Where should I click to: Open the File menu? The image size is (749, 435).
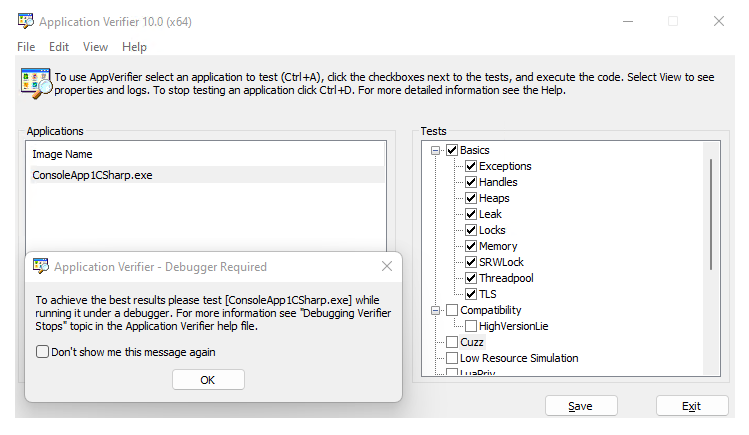[x=26, y=47]
